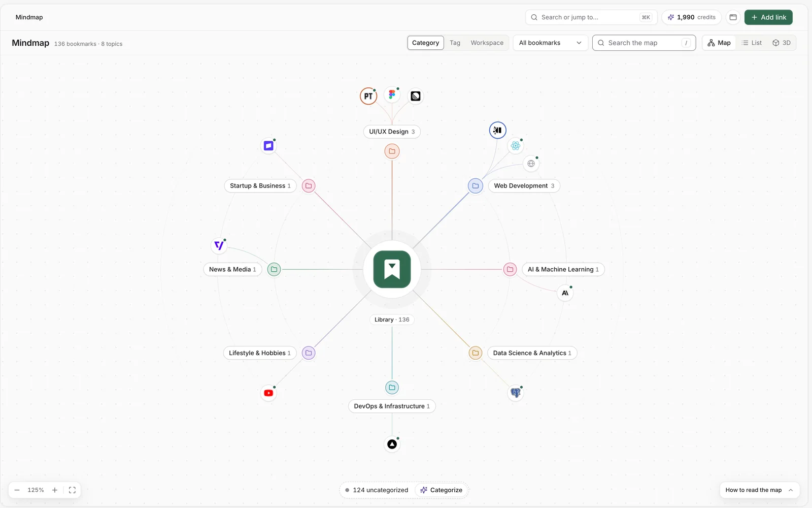Click the Categorize button
Image resolution: width=812 pixels, height=508 pixels.
pyautogui.click(x=441, y=490)
